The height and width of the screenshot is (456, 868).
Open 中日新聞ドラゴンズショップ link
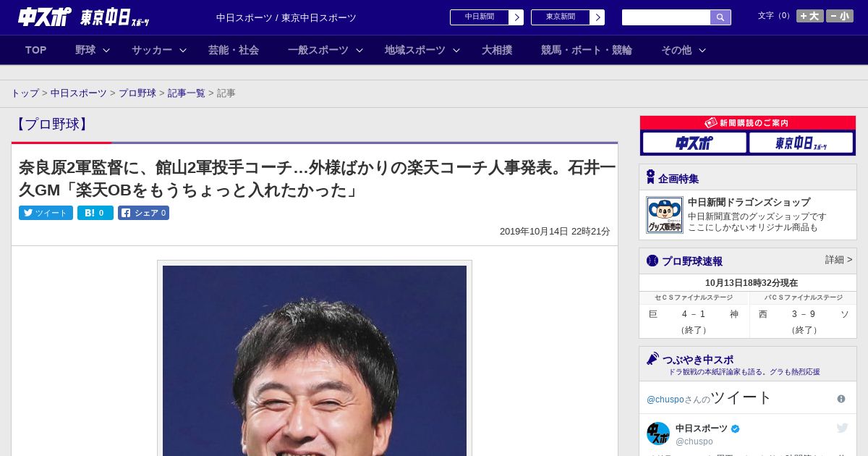[749, 203]
